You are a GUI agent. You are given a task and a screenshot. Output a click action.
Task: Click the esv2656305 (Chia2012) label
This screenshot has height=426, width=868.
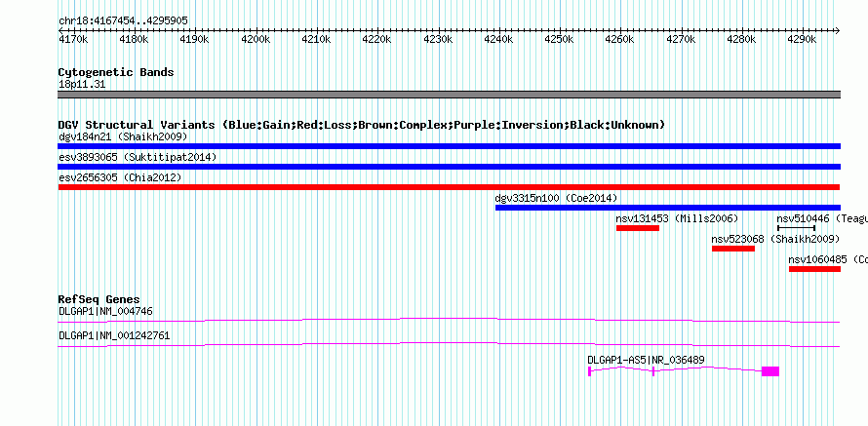point(120,177)
